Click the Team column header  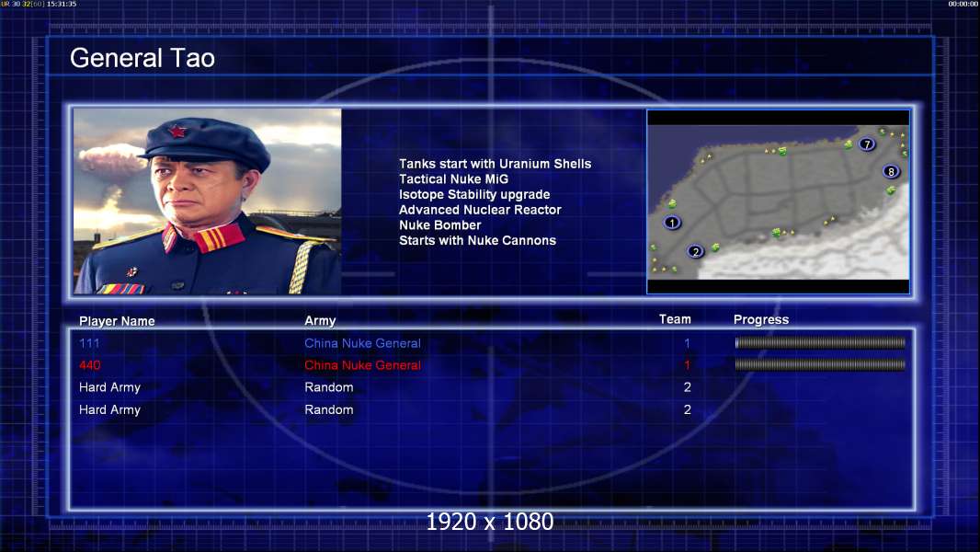tap(675, 319)
